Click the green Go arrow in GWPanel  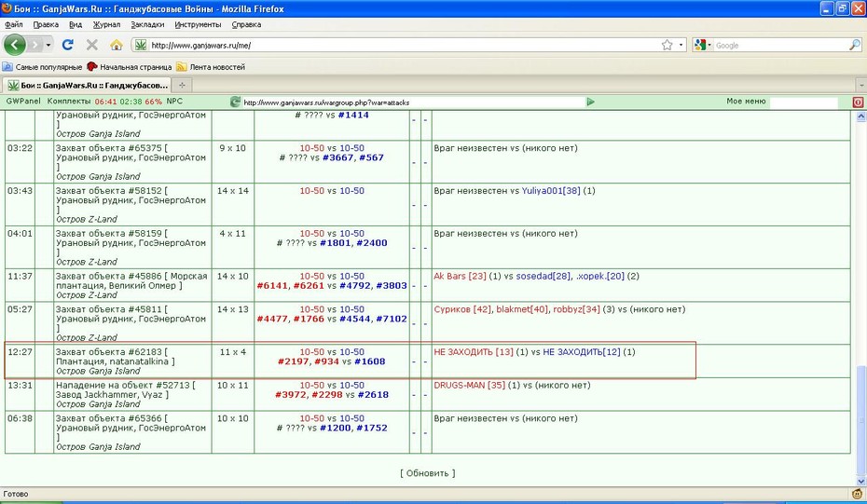[590, 102]
